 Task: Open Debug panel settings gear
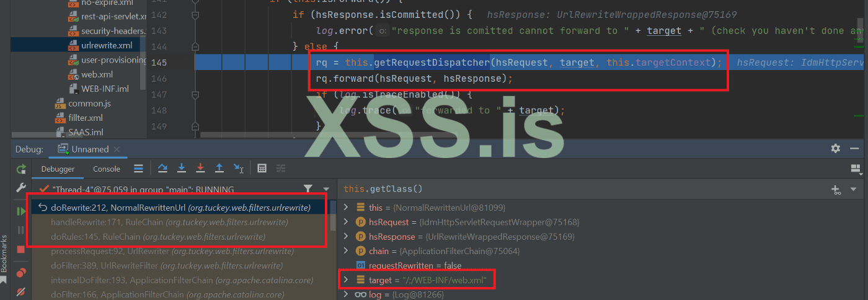pos(836,149)
